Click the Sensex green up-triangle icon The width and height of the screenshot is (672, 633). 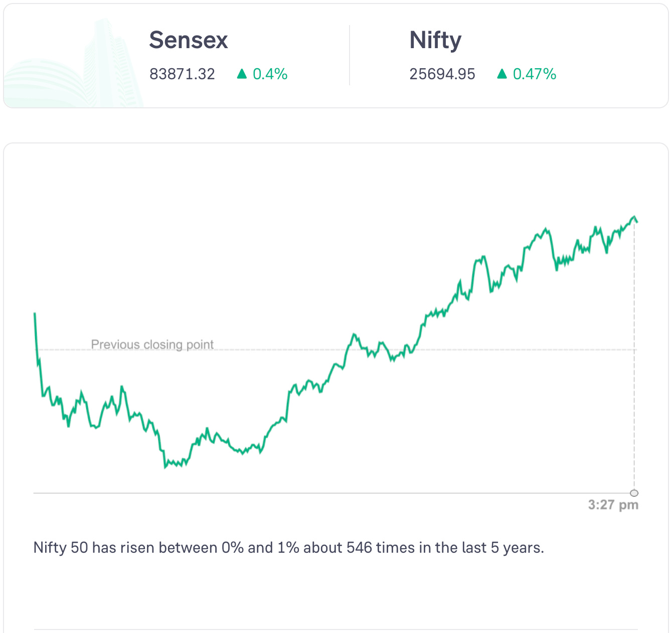pyautogui.click(x=242, y=74)
